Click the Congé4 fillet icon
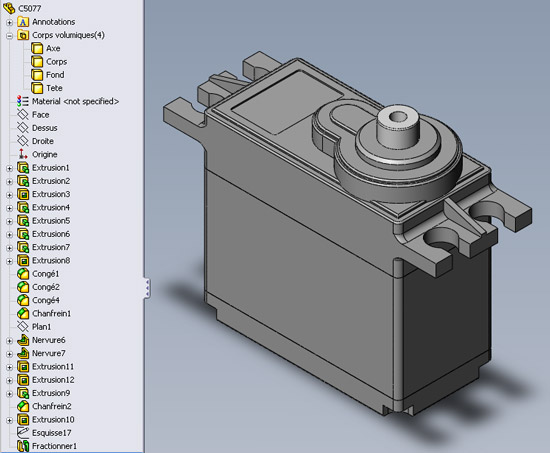Viewport: 550px width, 453px height. tap(23, 300)
